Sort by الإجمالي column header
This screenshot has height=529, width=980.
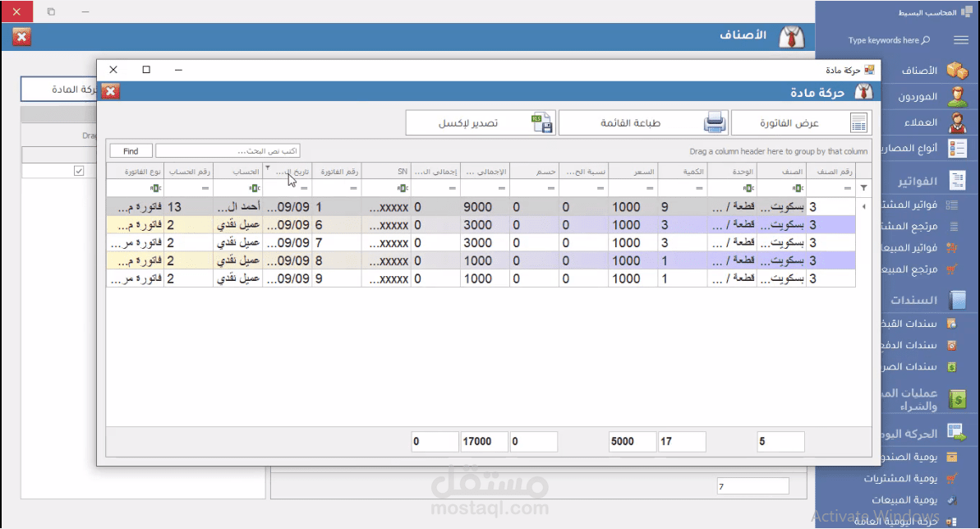(485, 172)
